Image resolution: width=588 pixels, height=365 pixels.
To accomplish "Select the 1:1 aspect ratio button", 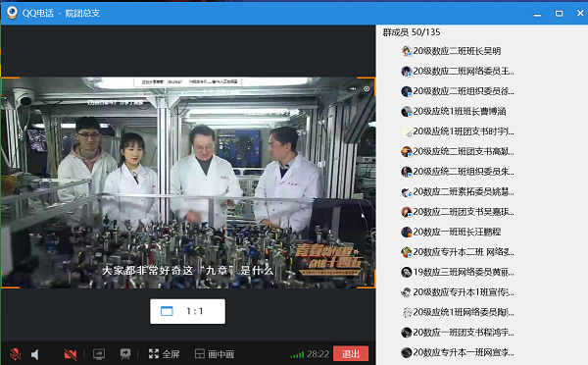I will 187,311.
